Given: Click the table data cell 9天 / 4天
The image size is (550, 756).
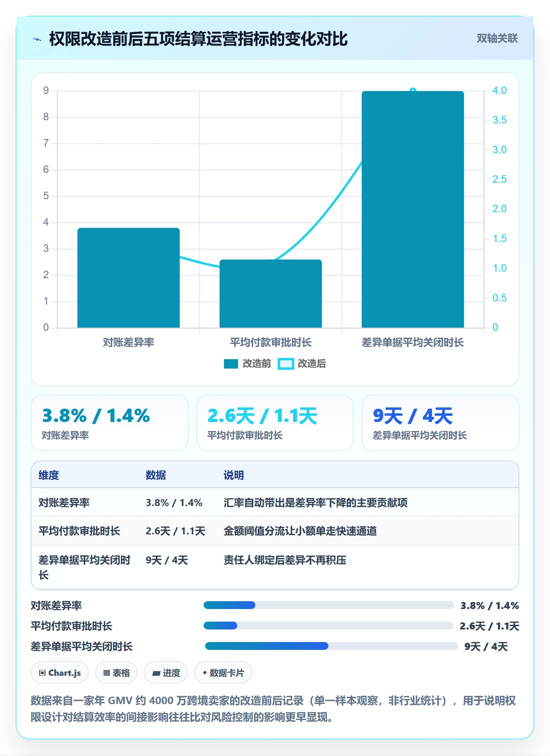Looking at the screenshot, I should [x=167, y=560].
